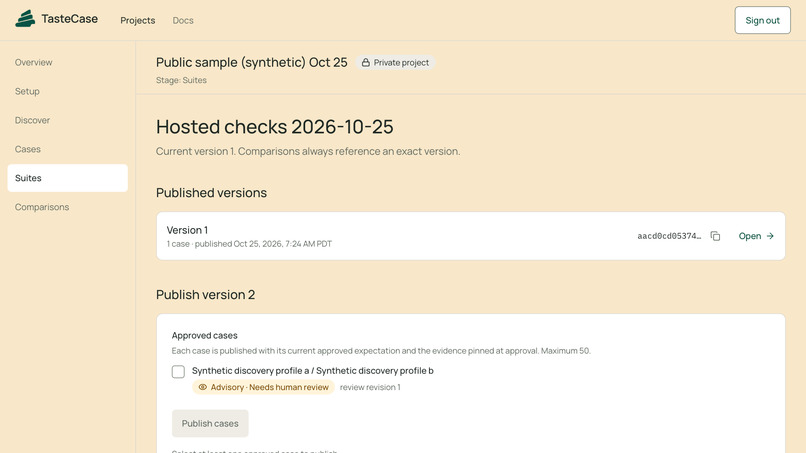The width and height of the screenshot is (806, 453).
Task: Click the eye icon in Advisory badge
Action: pos(203,387)
